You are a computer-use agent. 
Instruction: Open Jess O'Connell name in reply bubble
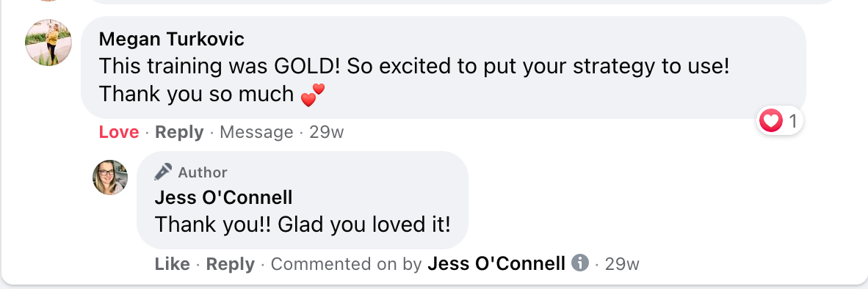tap(224, 197)
